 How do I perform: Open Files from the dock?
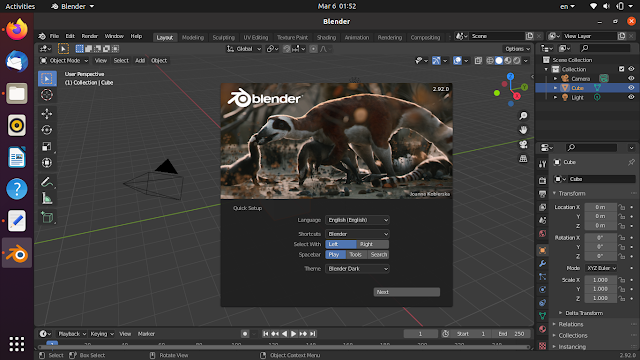(x=17, y=93)
